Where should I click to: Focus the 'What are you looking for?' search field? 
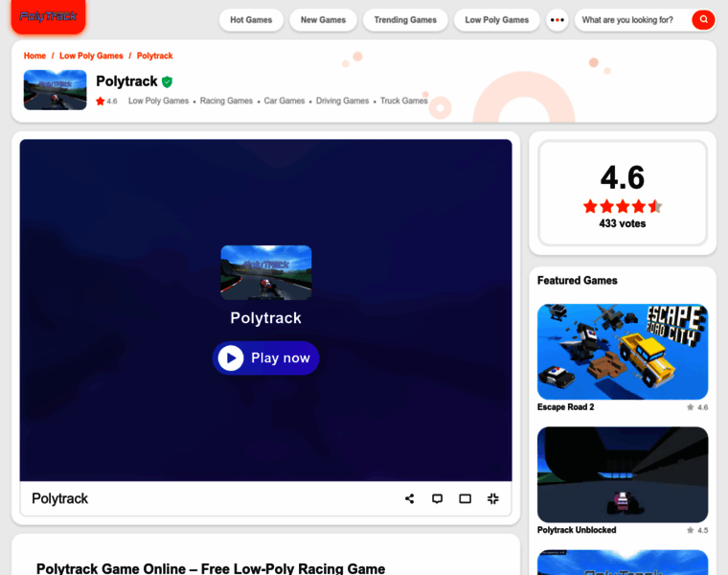[x=633, y=20]
